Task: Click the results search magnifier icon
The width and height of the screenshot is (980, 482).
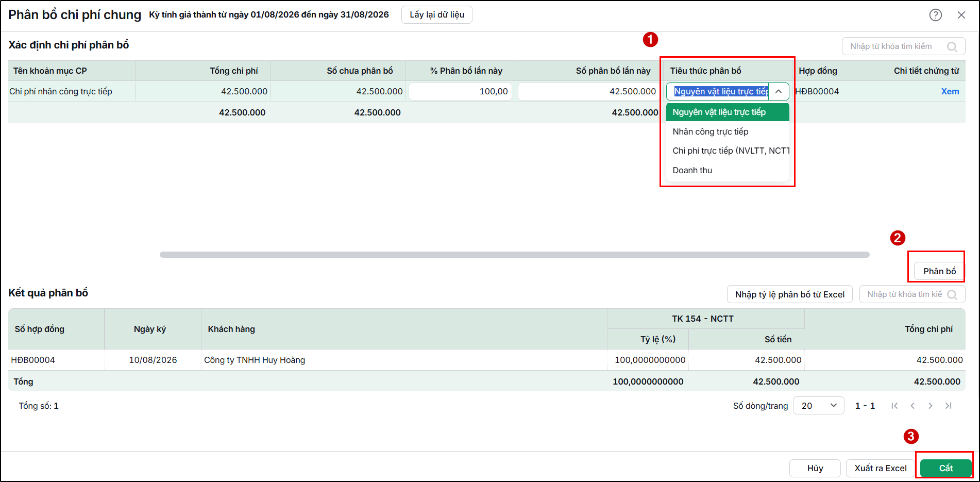Action: [x=952, y=294]
